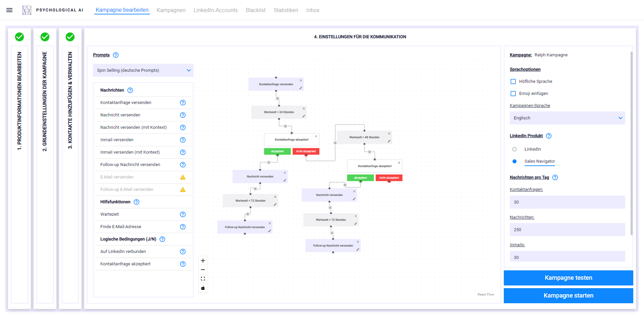The width and height of the screenshot is (644, 317).
Task: Open the Kampagnen tab
Action: 171,10
